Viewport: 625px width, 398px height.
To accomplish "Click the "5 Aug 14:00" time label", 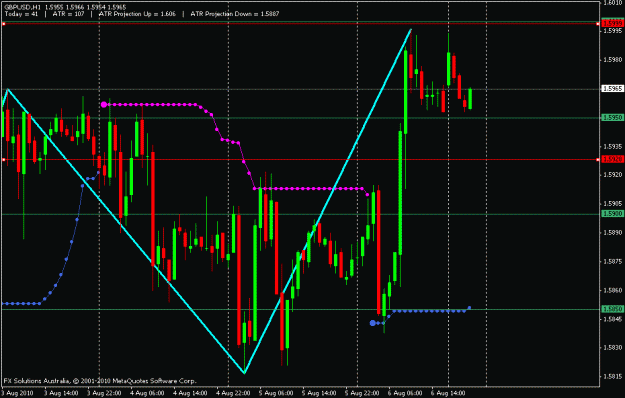I will pyautogui.click(x=319, y=393).
